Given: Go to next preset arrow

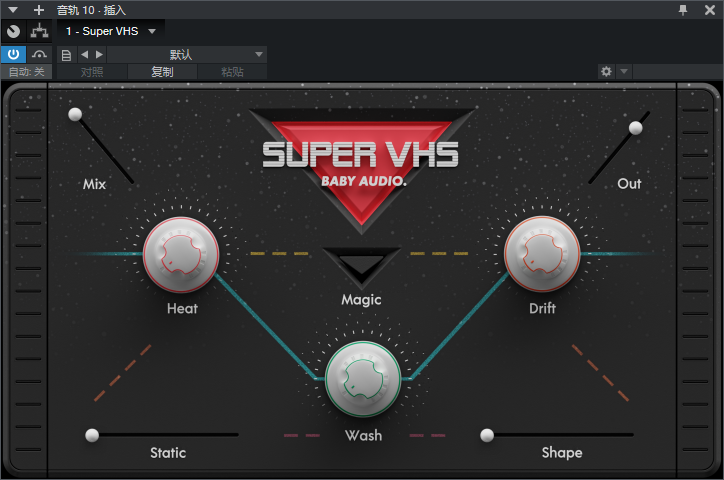Looking at the screenshot, I should (x=99, y=54).
